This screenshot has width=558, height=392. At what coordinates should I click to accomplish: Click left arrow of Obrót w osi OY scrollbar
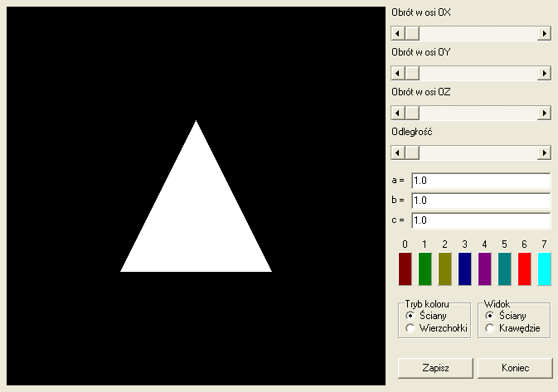click(x=397, y=73)
